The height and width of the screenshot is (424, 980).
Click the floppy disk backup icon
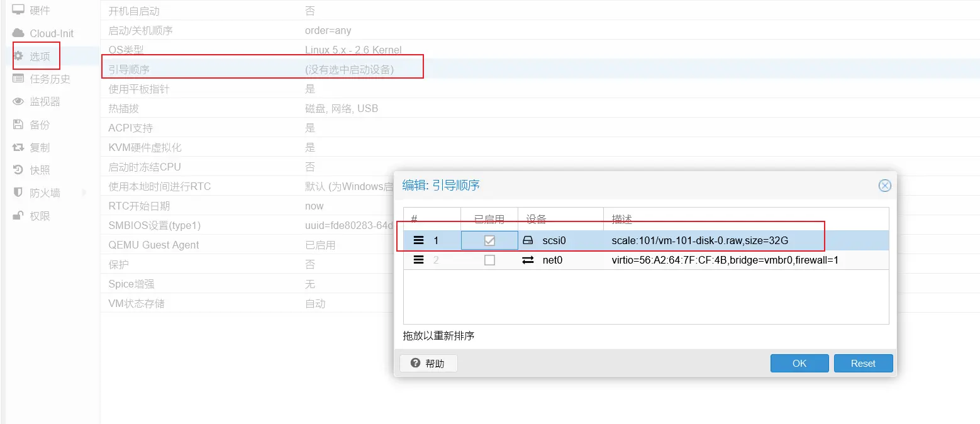18,125
